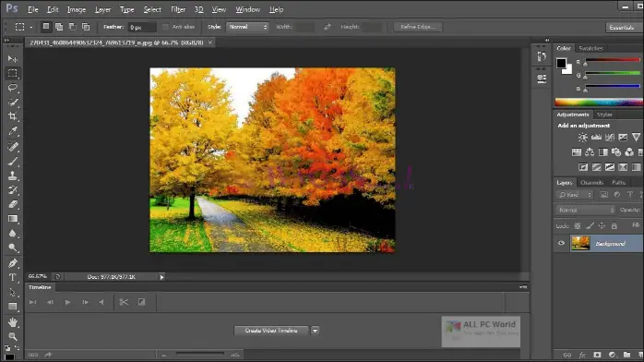
Task: Click the foreground color swatch in Color panel
Action: click(x=561, y=64)
